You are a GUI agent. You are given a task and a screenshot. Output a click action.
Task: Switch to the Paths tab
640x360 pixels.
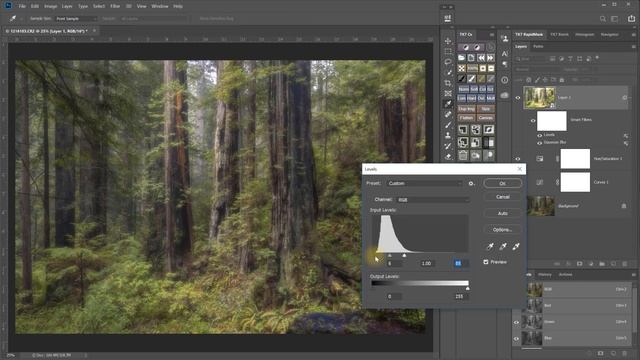click(x=538, y=47)
